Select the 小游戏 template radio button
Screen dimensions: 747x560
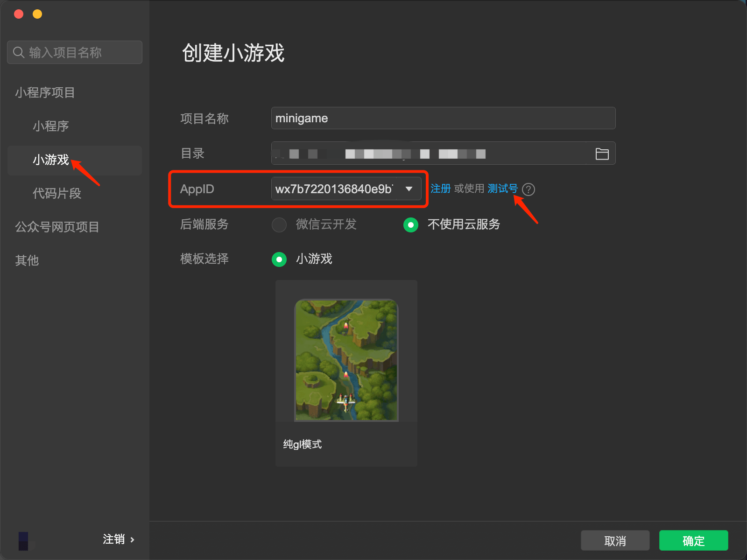[x=279, y=259]
